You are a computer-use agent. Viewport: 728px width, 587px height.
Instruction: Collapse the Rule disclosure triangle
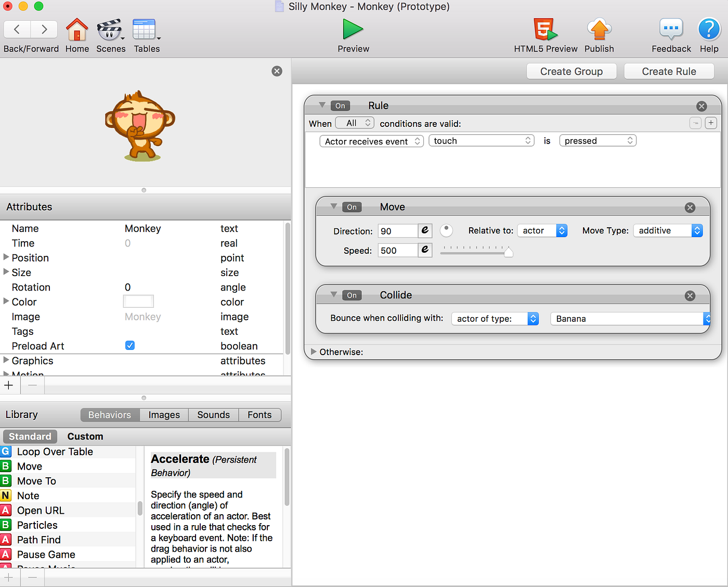point(322,105)
